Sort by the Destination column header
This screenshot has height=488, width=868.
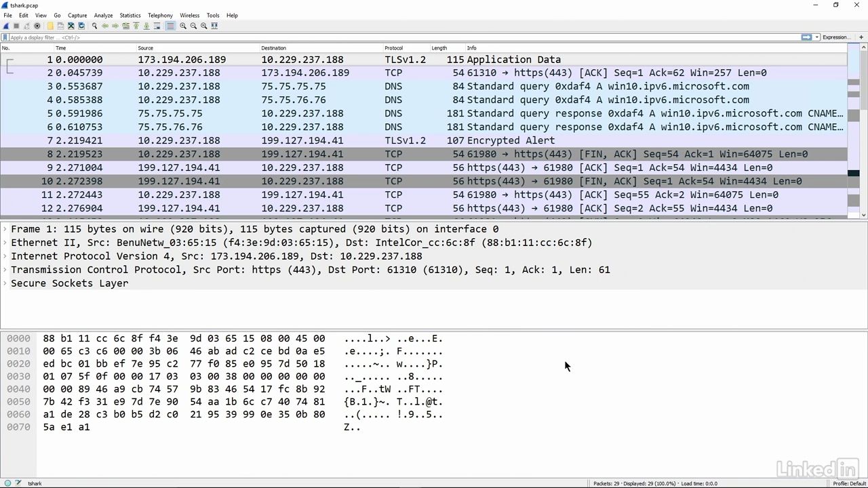[321, 48]
